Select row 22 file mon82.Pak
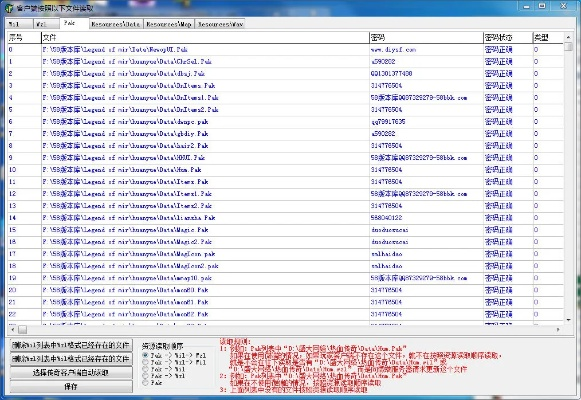 point(125,314)
